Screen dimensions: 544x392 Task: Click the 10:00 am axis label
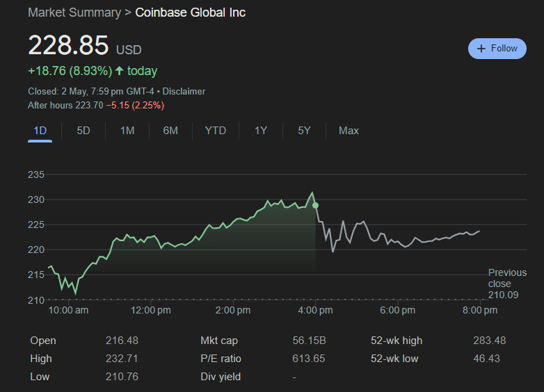tap(68, 310)
